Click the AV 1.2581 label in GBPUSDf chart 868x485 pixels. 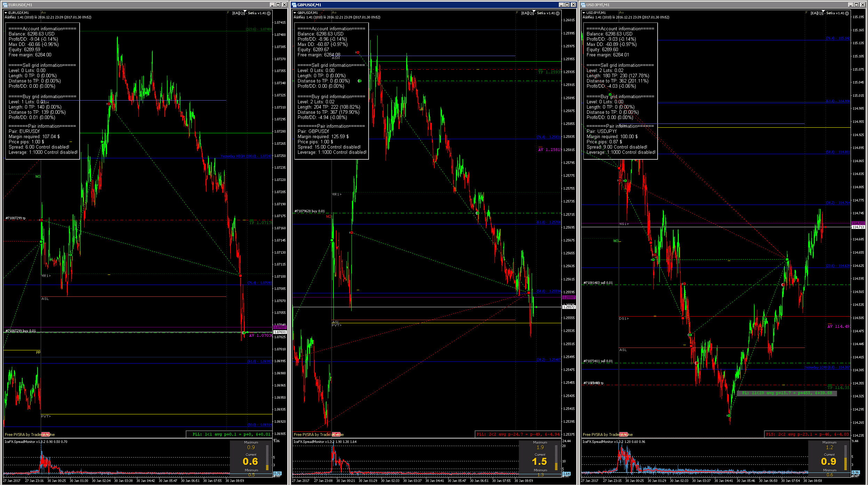pos(549,150)
